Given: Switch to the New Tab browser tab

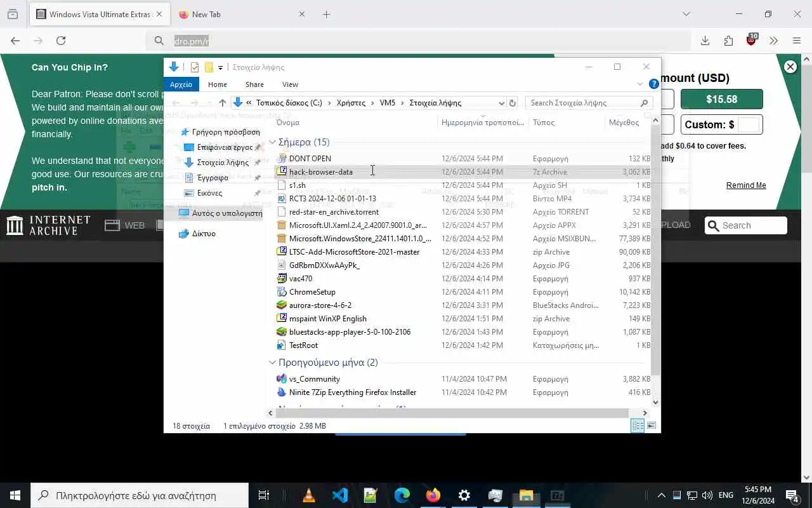Looking at the screenshot, I should 242,14.
